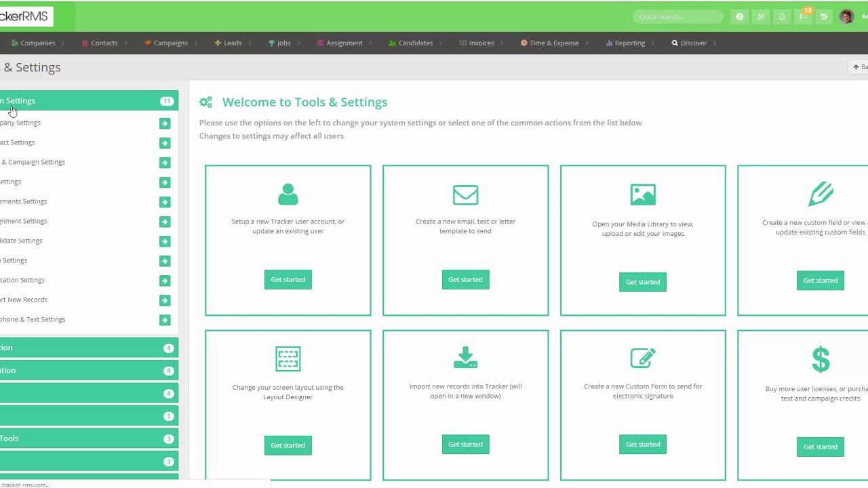Click the arrow icon beside Import New Records

coord(165,300)
